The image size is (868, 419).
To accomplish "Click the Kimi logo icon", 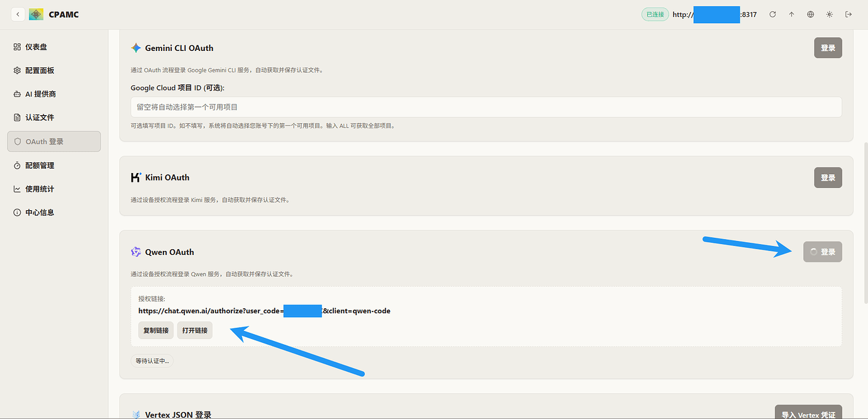I will [x=136, y=177].
